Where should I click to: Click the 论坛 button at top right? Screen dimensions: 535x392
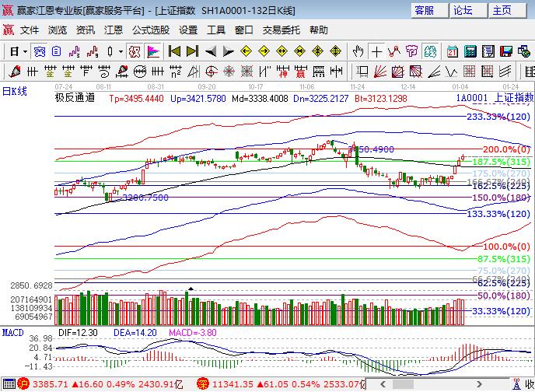tap(463, 10)
